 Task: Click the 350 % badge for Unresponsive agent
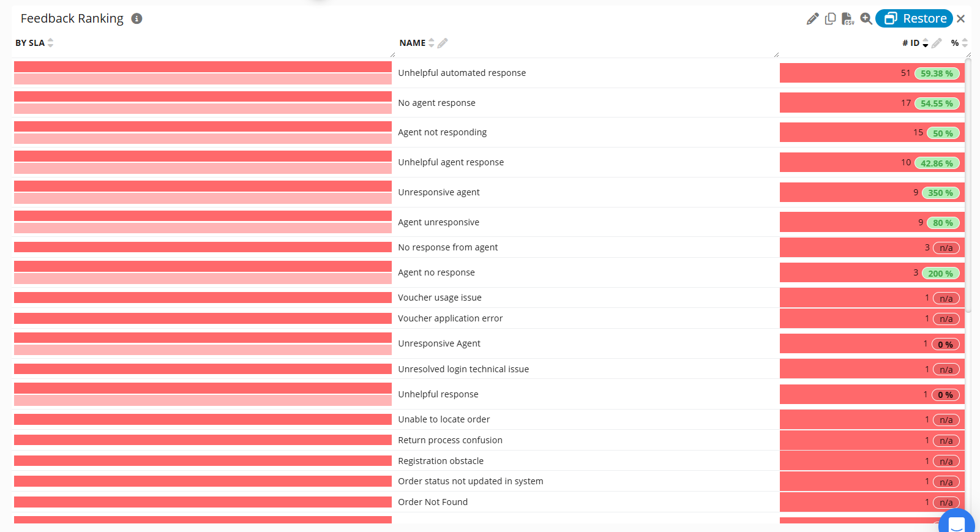click(940, 193)
